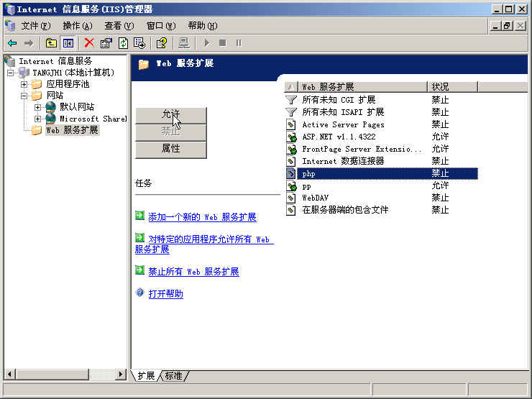Click the 添加一个新的 Web 服务扩展 link
This screenshot has height=399, width=532.
202,217
